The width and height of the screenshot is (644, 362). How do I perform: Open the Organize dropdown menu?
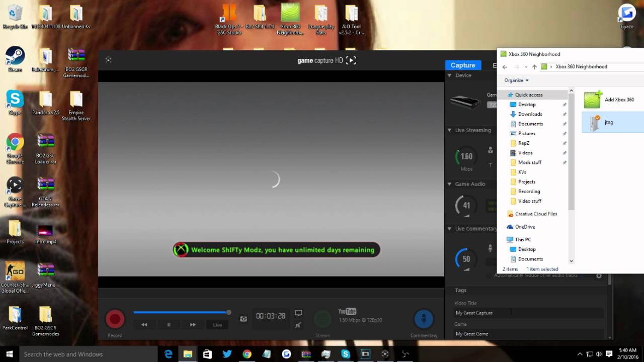click(516, 80)
